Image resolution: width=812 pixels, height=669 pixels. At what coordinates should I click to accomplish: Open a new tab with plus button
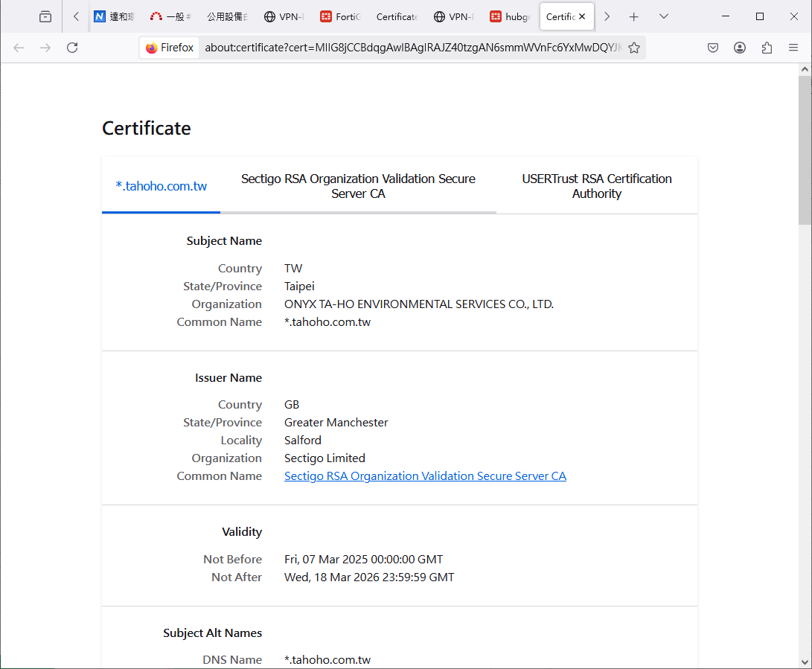634,16
